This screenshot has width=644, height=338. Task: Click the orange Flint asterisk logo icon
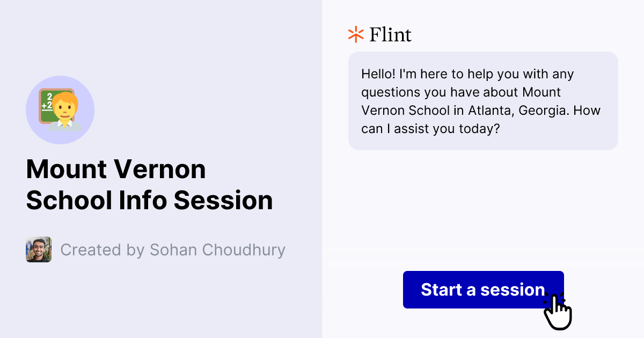355,34
